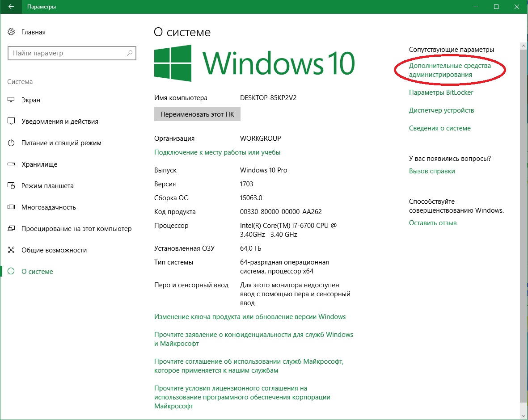
Task: Click the Система sidebar header
Action: tap(20, 82)
